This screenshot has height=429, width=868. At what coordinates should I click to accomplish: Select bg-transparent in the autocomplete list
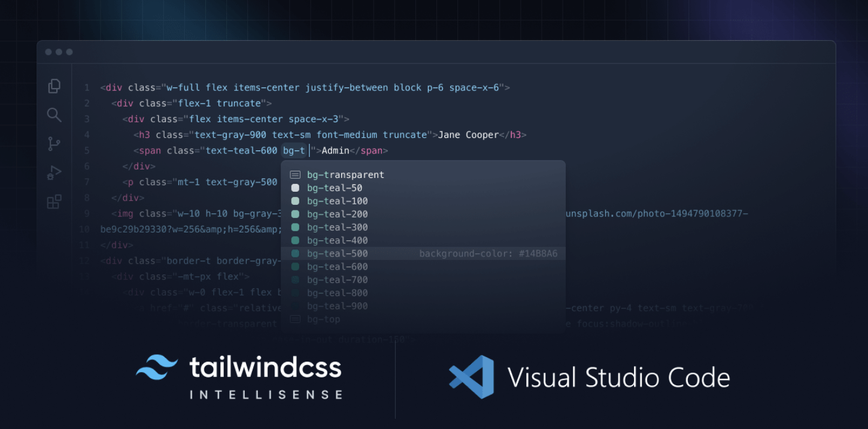pos(423,175)
